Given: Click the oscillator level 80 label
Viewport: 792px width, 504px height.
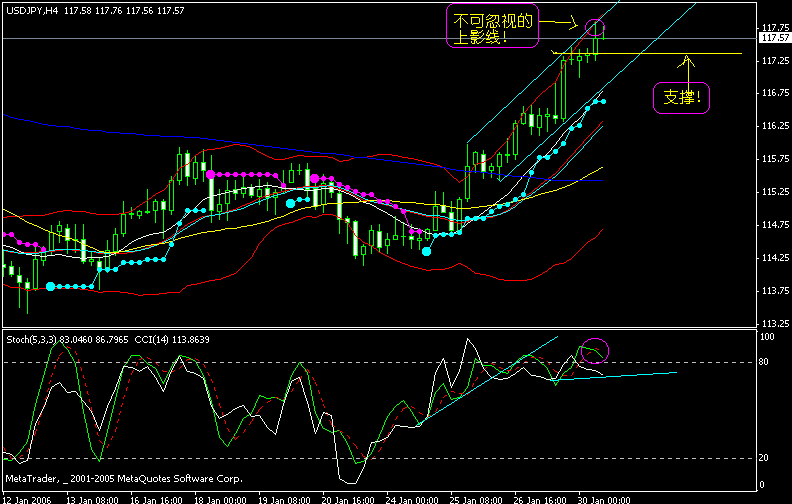Looking at the screenshot, I should (x=764, y=362).
